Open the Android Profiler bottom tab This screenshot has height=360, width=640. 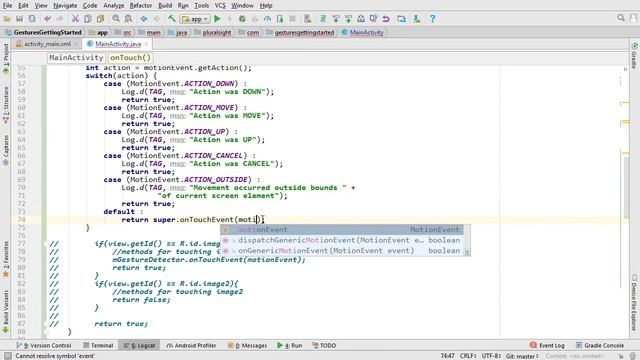coord(191,345)
